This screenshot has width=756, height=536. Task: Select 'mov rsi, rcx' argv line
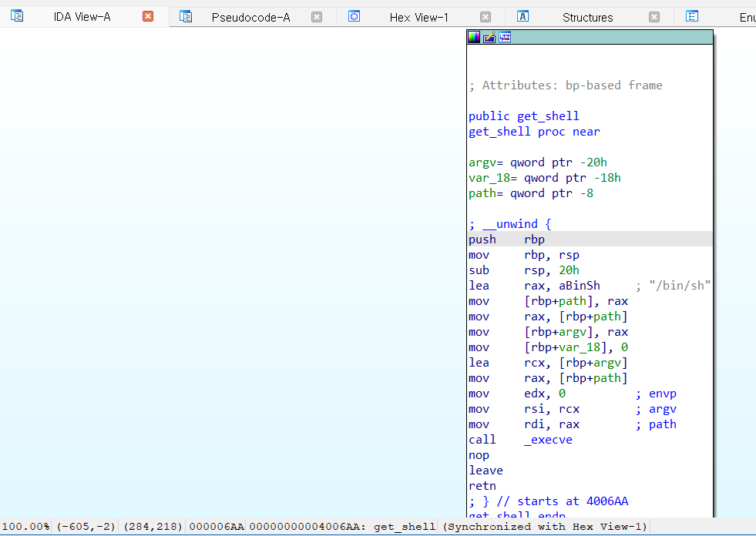coord(573,409)
